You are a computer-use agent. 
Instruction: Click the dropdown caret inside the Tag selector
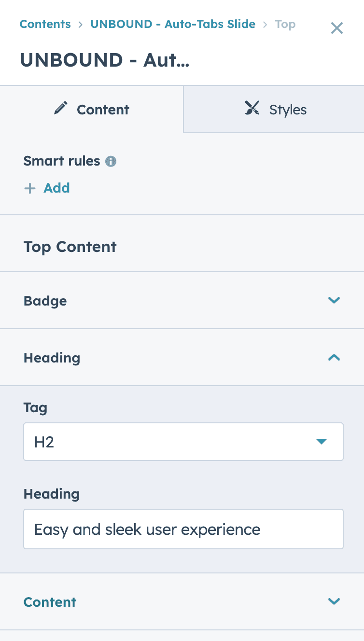point(322,441)
